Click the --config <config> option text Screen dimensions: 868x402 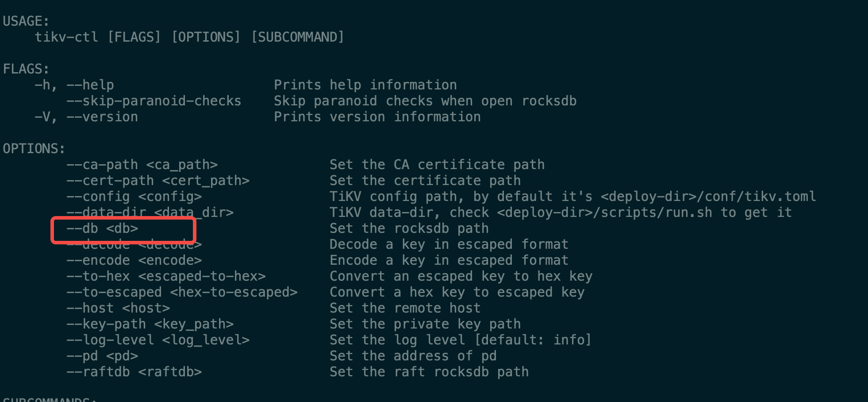pyautogui.click(x=134, y=197)
